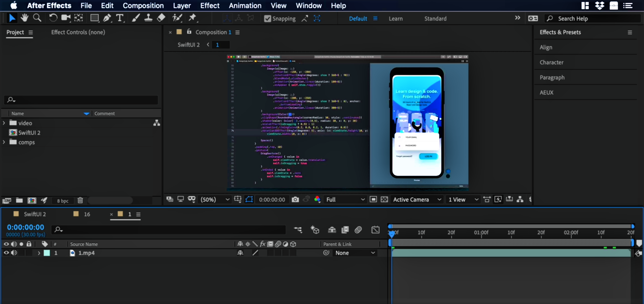Select the Hand tool
This screenshot has height=304, width=644.
[24, 18]
